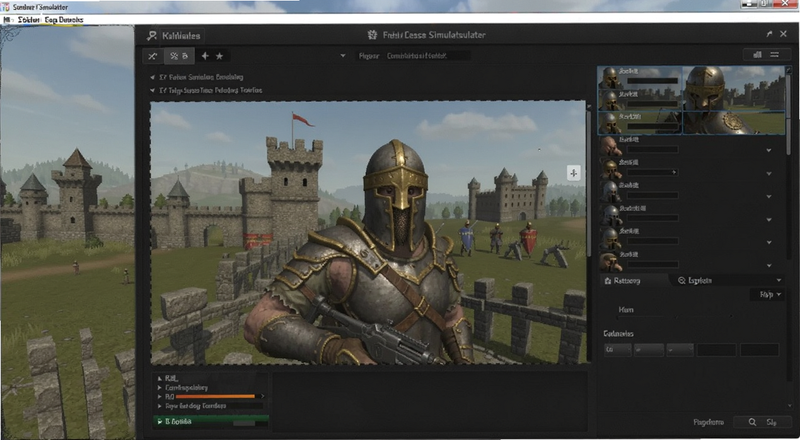Click the five-point star toolbar icon
Screen dimensions: 800x440
click(x=219, y=56)
